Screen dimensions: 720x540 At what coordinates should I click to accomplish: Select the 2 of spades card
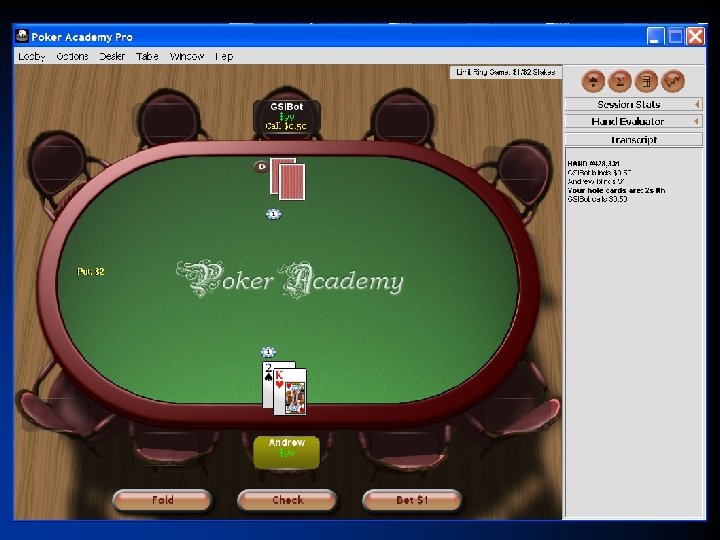(269, 385)
